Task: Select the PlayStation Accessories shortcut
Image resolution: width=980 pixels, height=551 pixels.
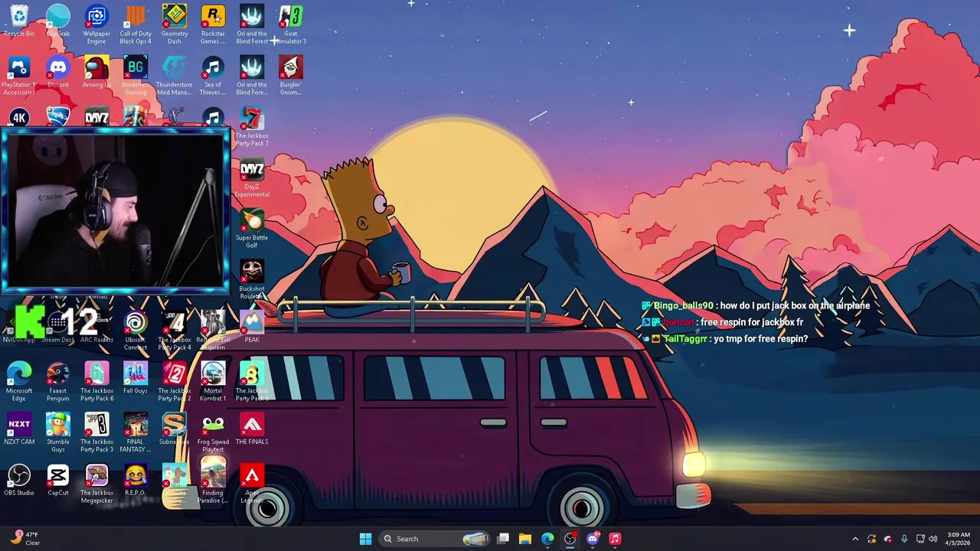Action: [19, 76]
